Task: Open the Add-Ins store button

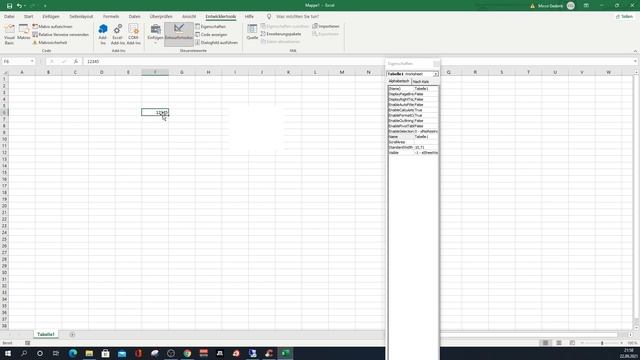Action: click(103, 34)
